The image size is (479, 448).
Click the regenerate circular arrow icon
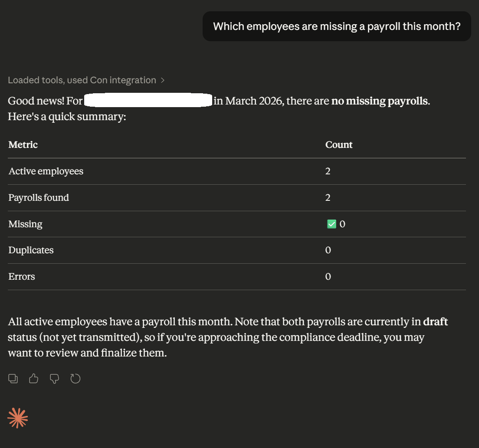[x=75, y=378]
